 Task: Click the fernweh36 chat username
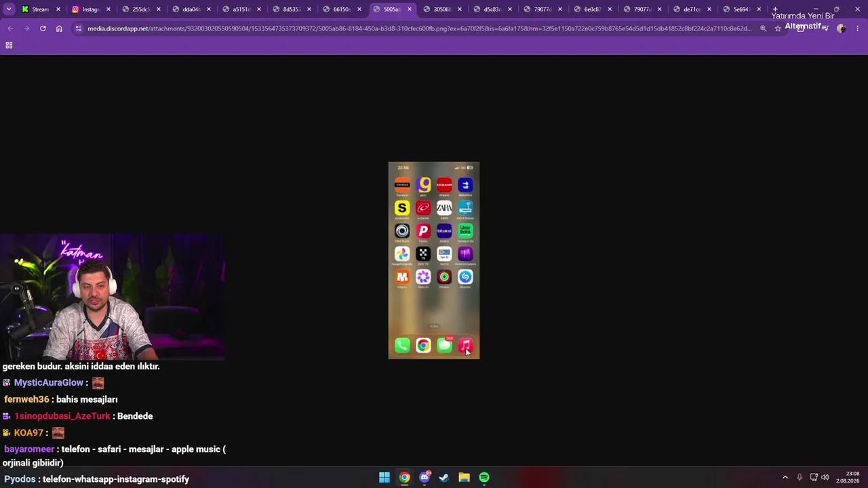(26, 399)
